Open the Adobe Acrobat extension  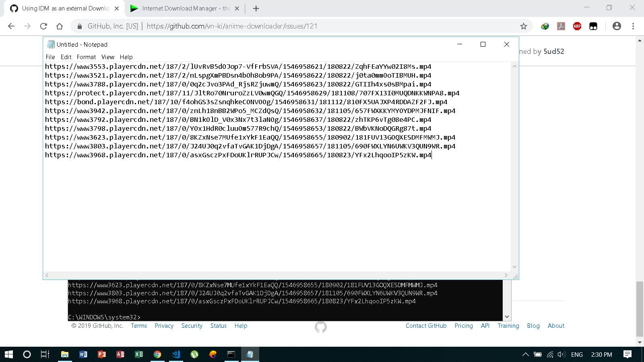[561, 26]
